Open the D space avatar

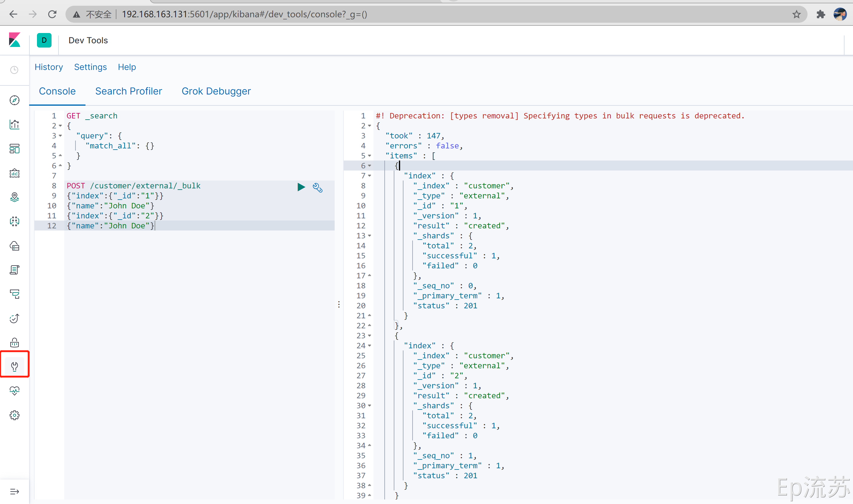point(44,40)
